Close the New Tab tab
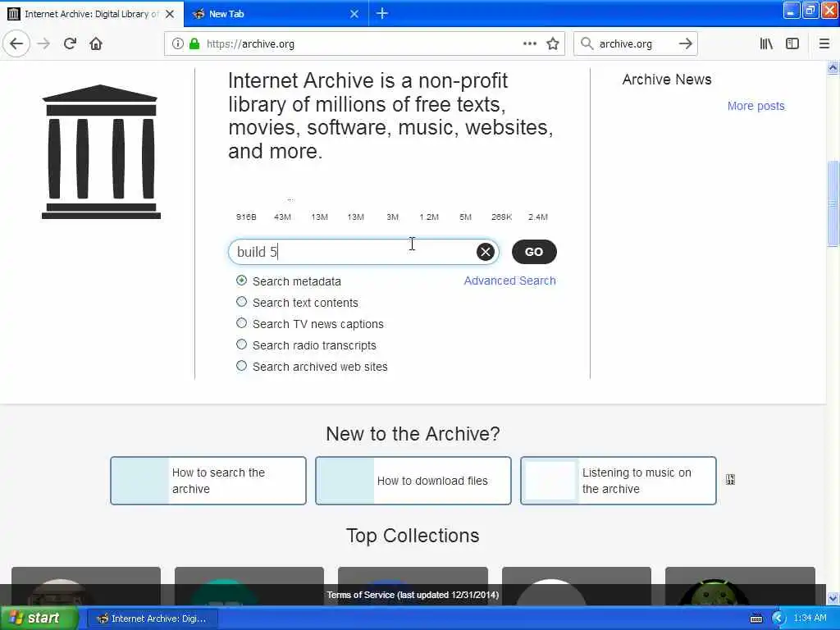 (x=354, y=14)
